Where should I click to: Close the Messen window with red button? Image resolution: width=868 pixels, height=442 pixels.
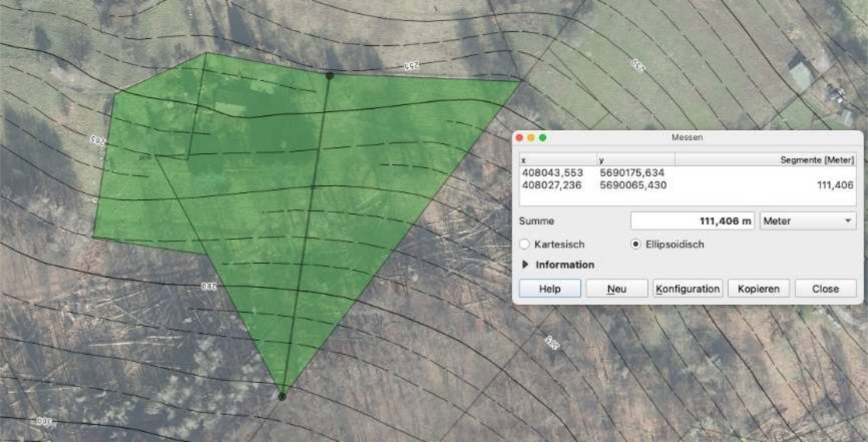[x=519, y=138]
